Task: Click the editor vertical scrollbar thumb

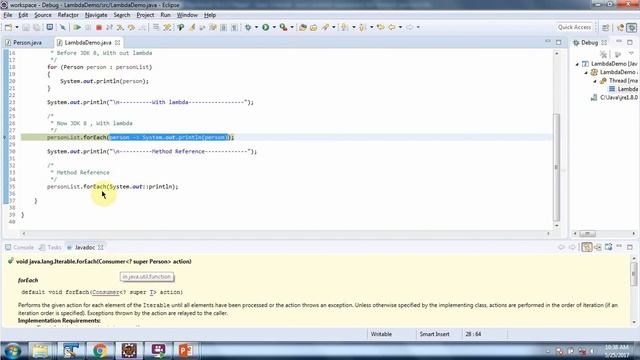Action: click(x=556, y=167)
